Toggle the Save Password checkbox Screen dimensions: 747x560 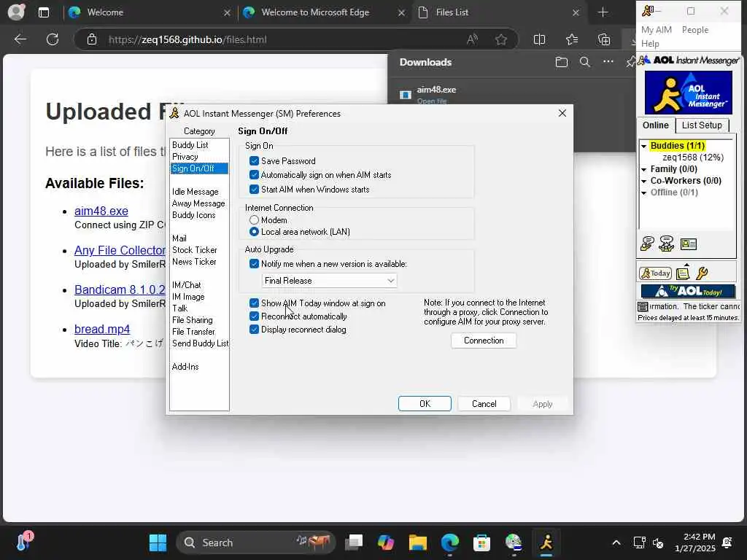click(x=254, y=161)
